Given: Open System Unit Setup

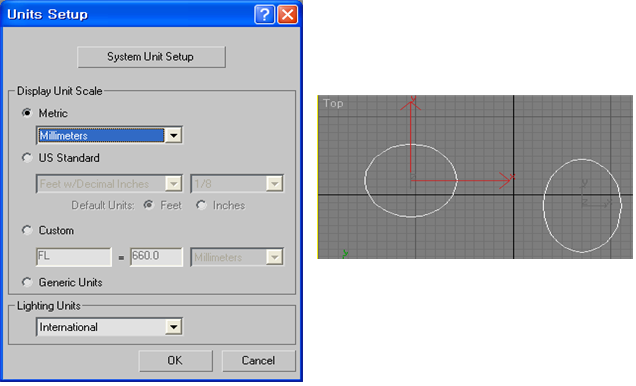Looking at the screenshot, I should click(151, 57).
